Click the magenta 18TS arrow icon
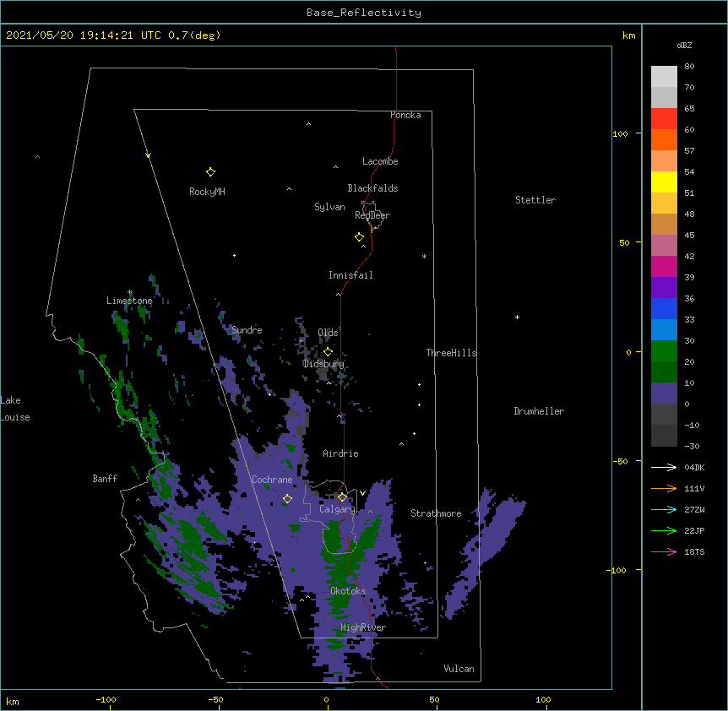The image size is (728, 711). (664, 551)
